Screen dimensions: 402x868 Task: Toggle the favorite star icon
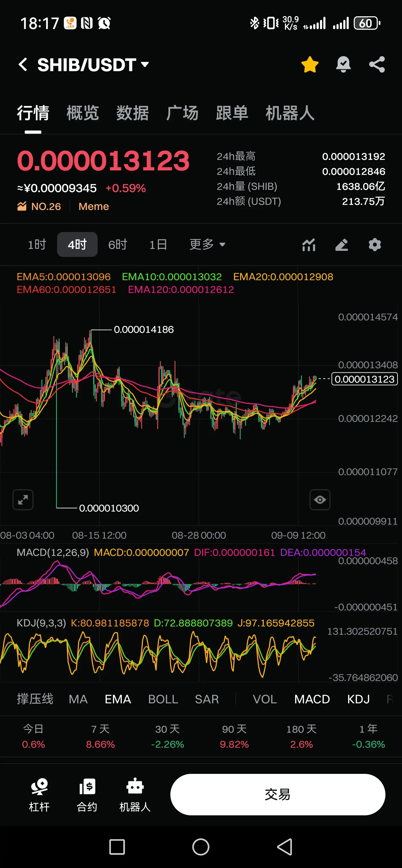pos(310,64)
